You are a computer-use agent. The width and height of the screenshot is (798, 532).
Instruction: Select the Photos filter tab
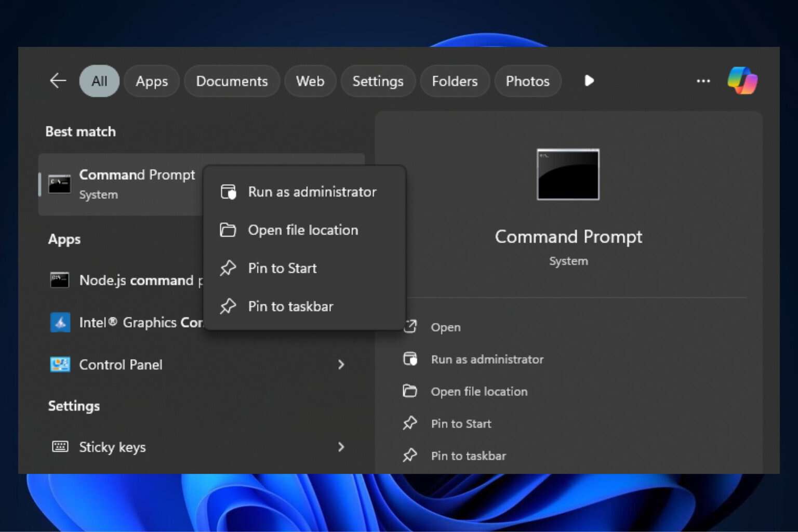(x=527, y=81)
